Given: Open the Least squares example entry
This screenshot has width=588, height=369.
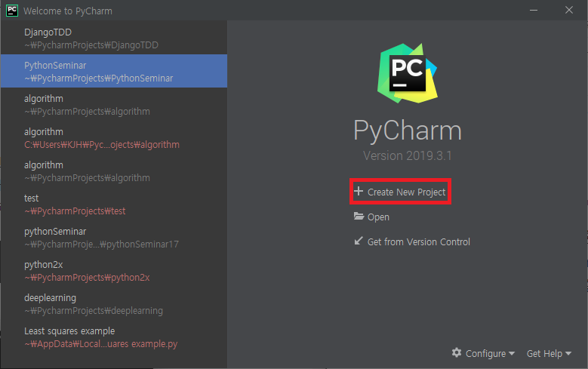Looking at the screenshot, I should [114, 337].
